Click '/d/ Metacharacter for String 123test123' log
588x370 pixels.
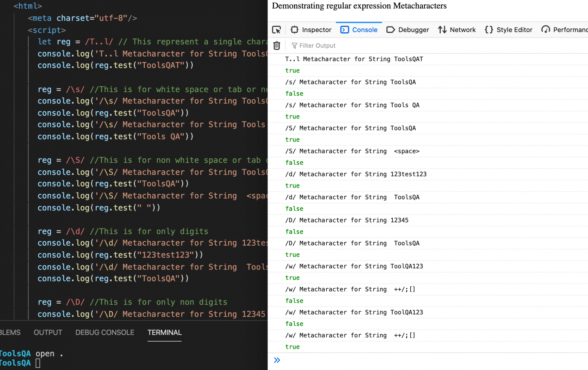[x=356, y=174]
